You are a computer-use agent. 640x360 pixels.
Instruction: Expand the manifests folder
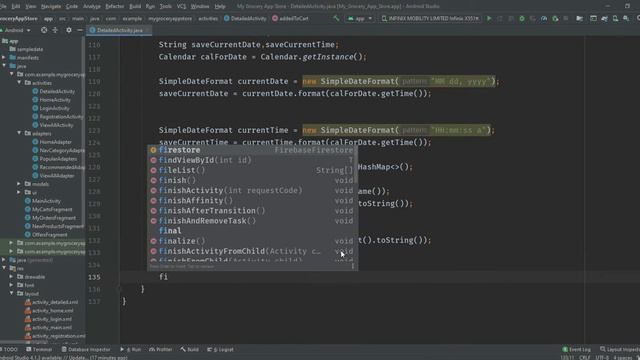(x=4, y=58)
